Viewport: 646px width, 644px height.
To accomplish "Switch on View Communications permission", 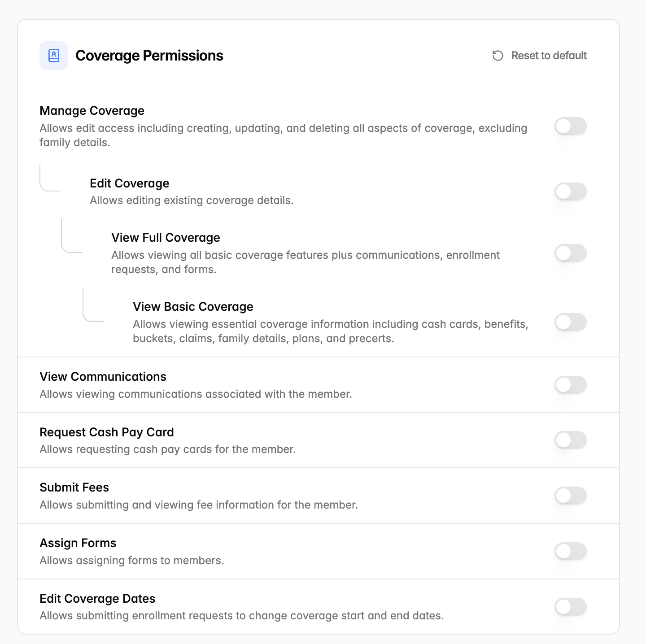I will tap(571, 385).
